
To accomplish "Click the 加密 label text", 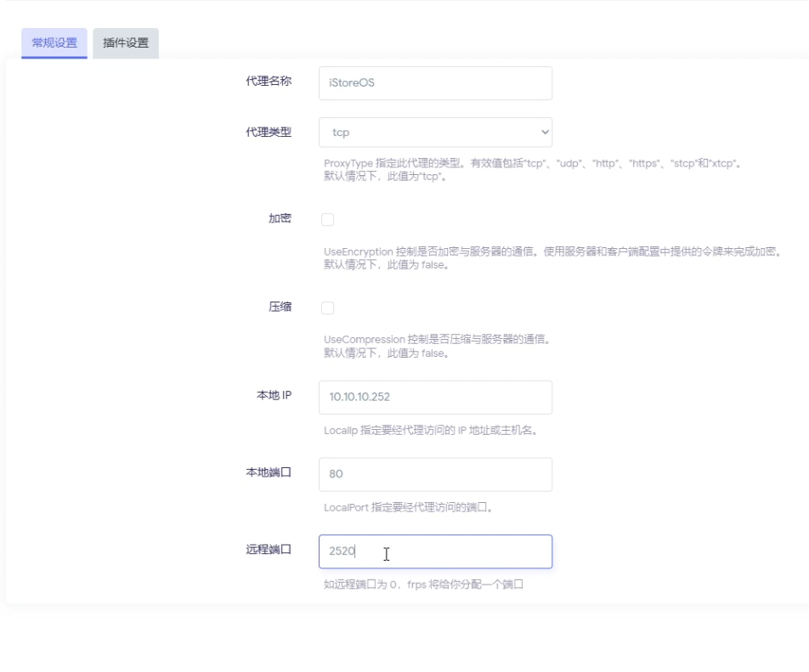I will tap(280, 218).
